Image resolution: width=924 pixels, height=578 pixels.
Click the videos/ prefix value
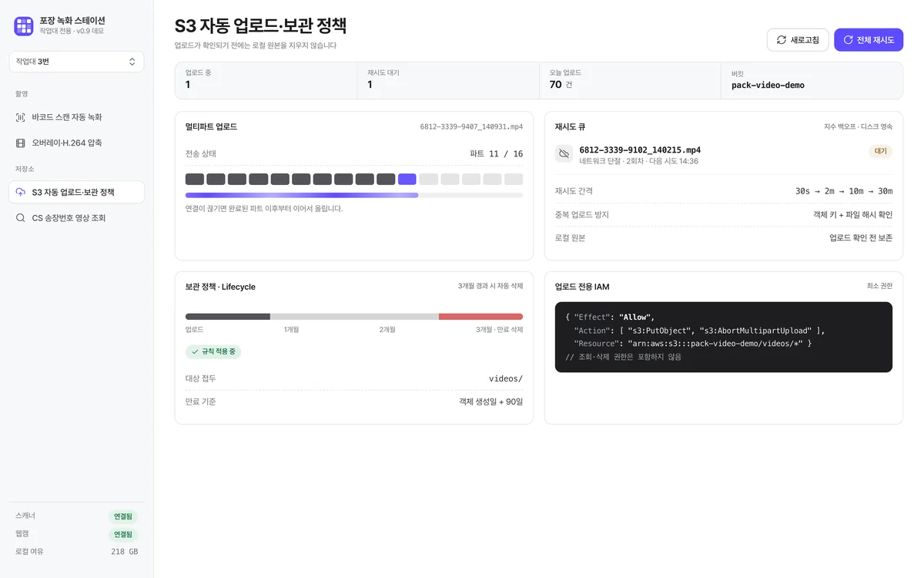click(506, 378)
